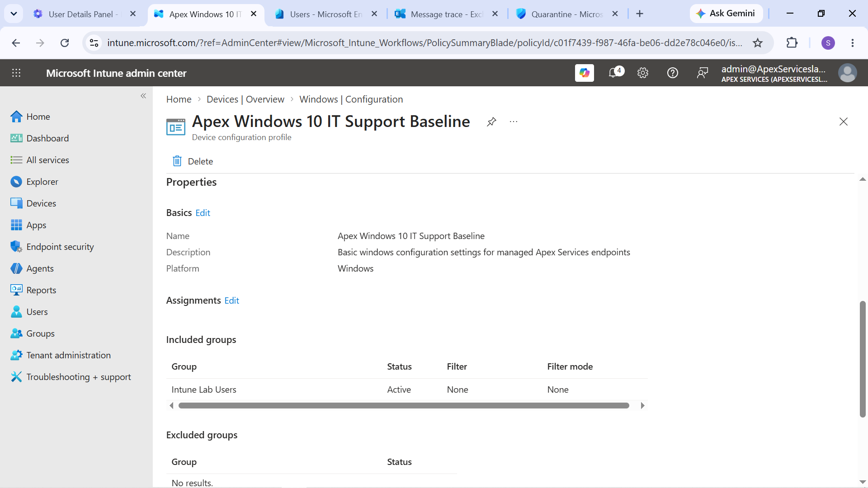The height and width of the screenshot is (488, 868).
Task: Click Windows | Configuration breadcrumb
Action: click(x=351, y=99)
